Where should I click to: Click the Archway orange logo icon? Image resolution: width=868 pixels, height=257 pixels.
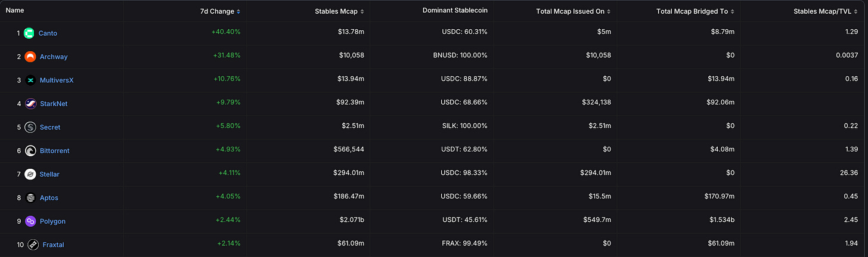pyautogui.click(x=30, y=57)
